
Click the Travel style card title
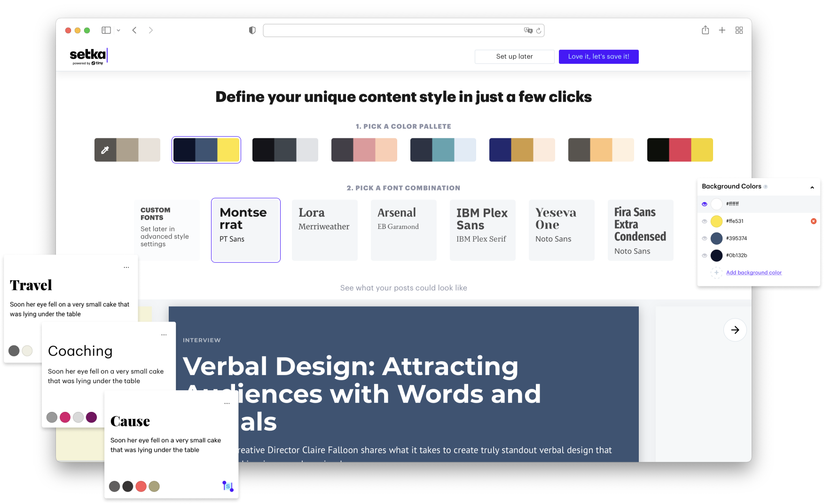click(x=31, y=285)
